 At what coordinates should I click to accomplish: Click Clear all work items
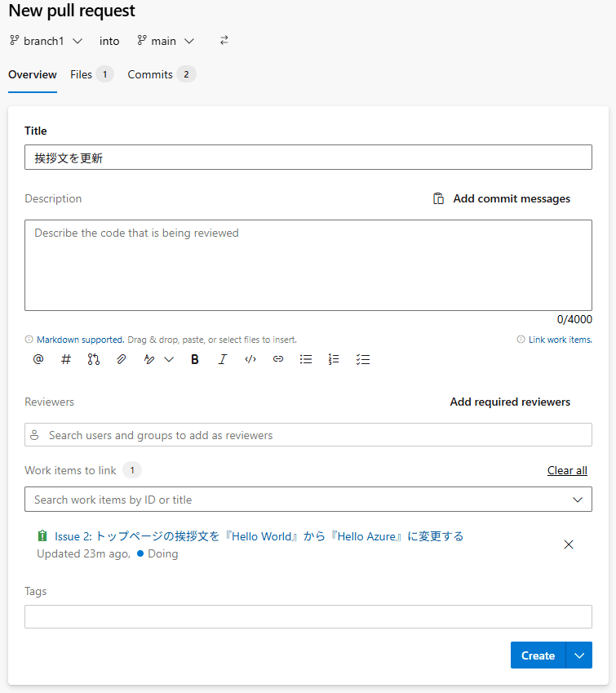(567, 471)
